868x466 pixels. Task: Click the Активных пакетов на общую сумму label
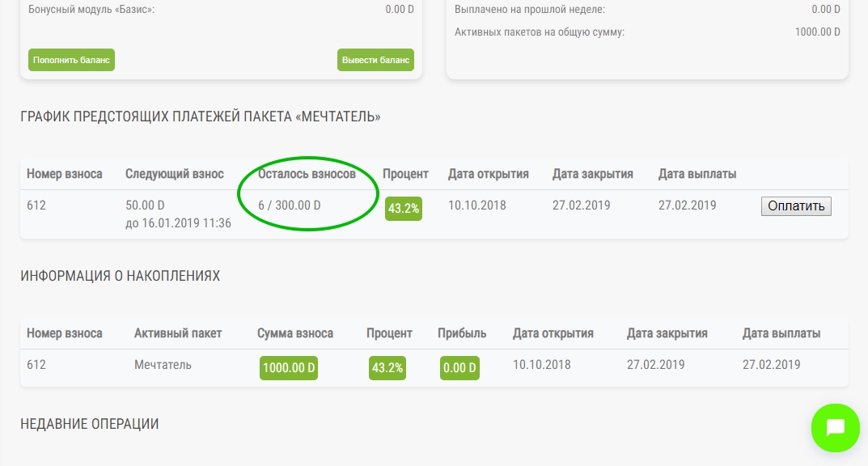coord(540,32)
